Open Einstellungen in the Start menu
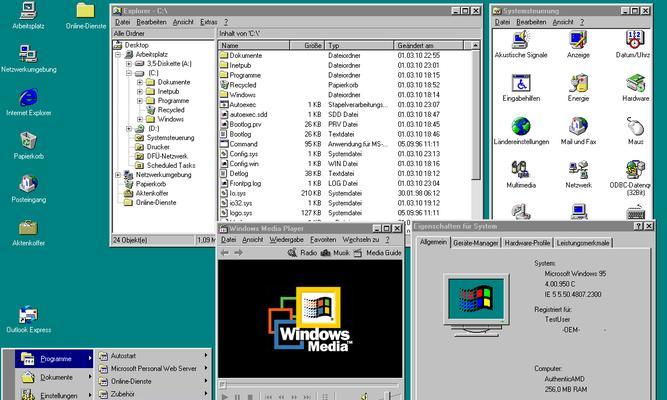 click(54, 395)
